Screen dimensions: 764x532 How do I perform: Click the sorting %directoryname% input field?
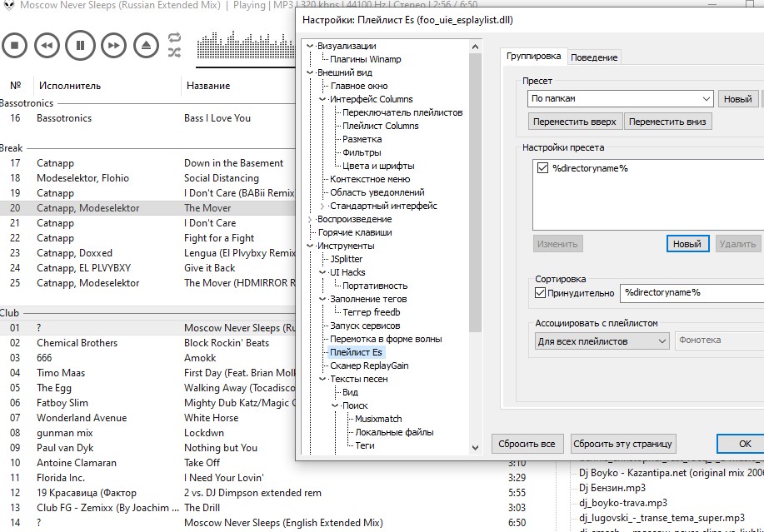(x=692, y=293)
